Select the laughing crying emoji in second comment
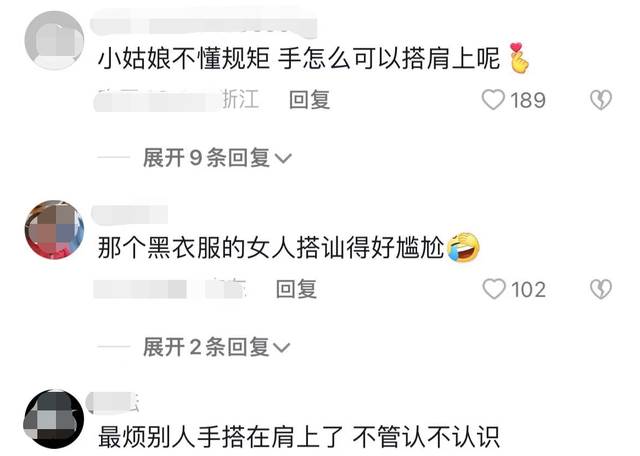The image size is (640, 456). pyautogui.click(x=464, y=247)
